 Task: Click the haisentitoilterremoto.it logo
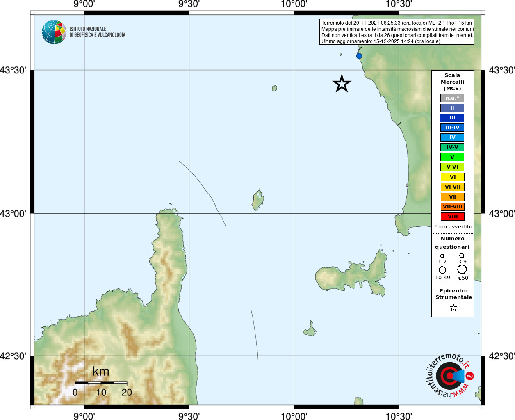click(x=450, y=376)
